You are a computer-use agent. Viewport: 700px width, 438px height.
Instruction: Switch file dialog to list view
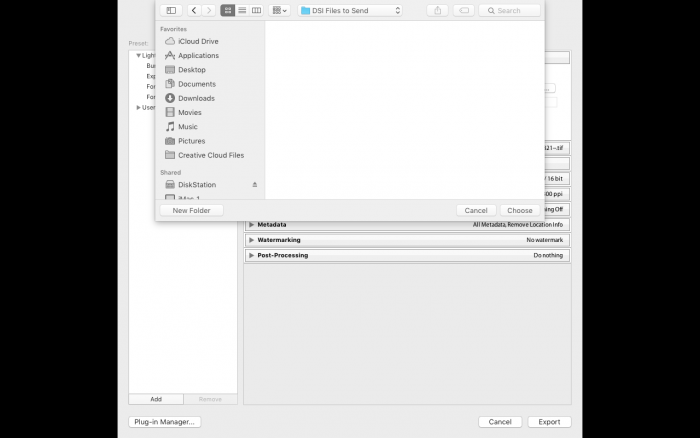click(x=242, y=10)
